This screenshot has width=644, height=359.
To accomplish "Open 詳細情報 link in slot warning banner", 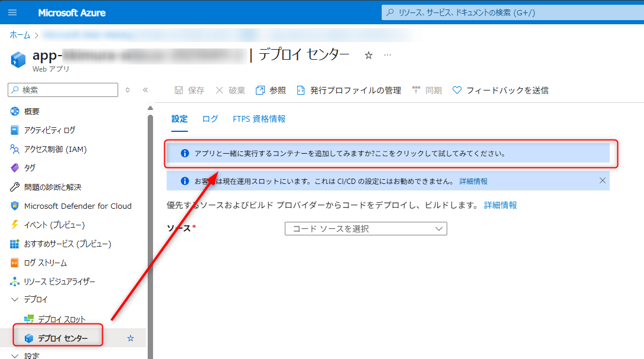I will point(473,182).
